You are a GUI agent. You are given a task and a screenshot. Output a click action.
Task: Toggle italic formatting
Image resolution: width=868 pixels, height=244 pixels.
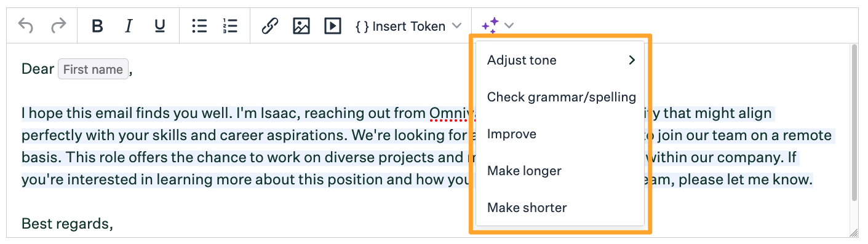pyautogui.click(x=129, y=26)
